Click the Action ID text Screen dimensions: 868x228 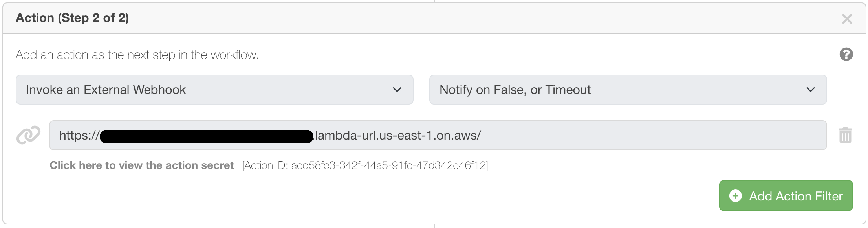tap(365, 165)
